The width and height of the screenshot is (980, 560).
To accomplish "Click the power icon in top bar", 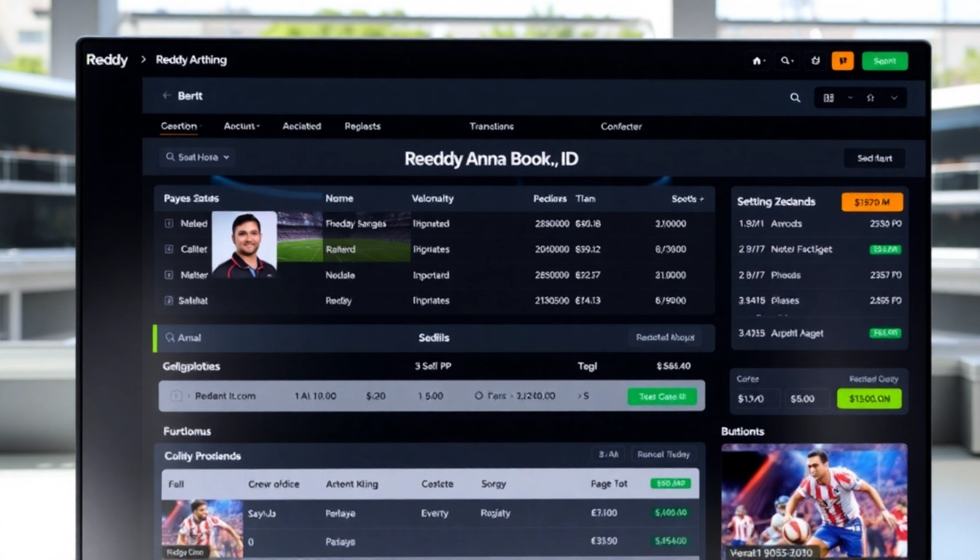I will [816, 61].
